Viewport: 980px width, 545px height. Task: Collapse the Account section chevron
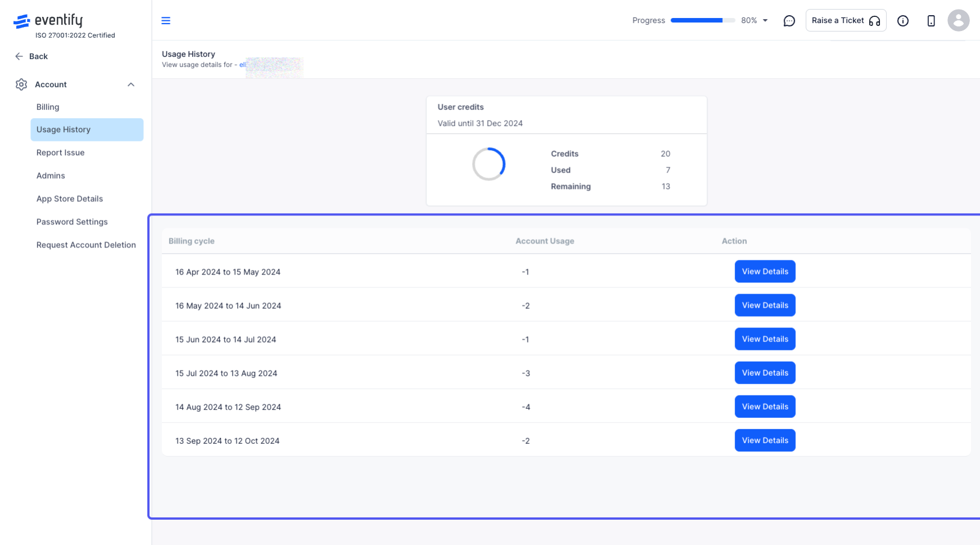point(131,84)
